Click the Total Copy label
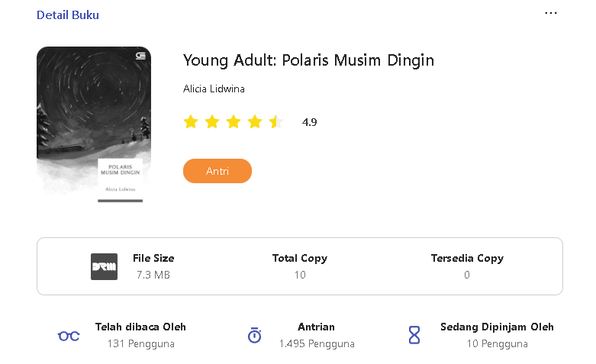Screen dimensions: 596x364 point(300,259)
